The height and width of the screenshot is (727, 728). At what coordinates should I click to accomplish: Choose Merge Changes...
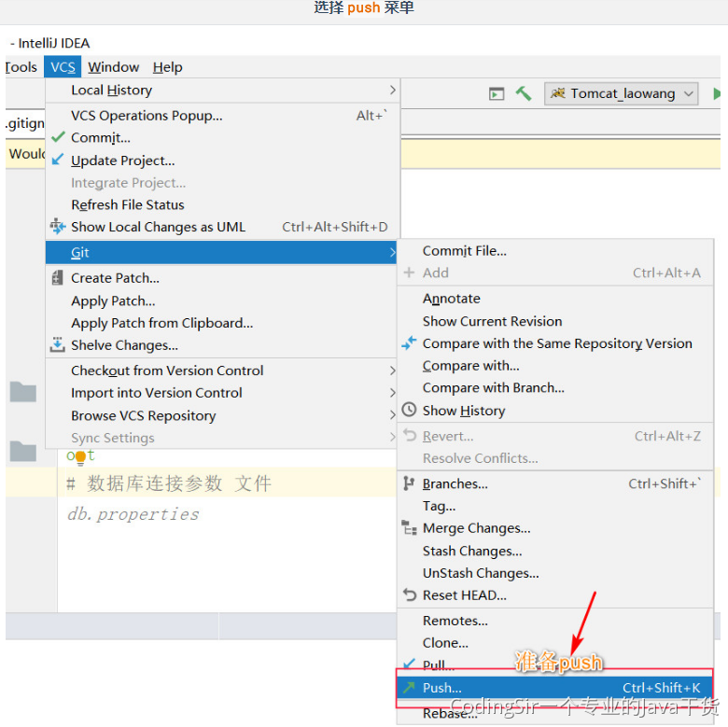[x=555, y=528]
